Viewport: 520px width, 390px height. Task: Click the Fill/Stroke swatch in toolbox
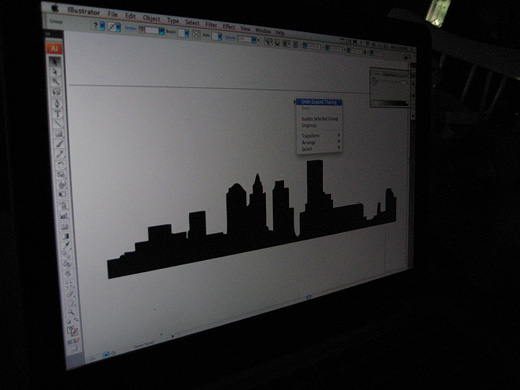[x=73, y=331]
